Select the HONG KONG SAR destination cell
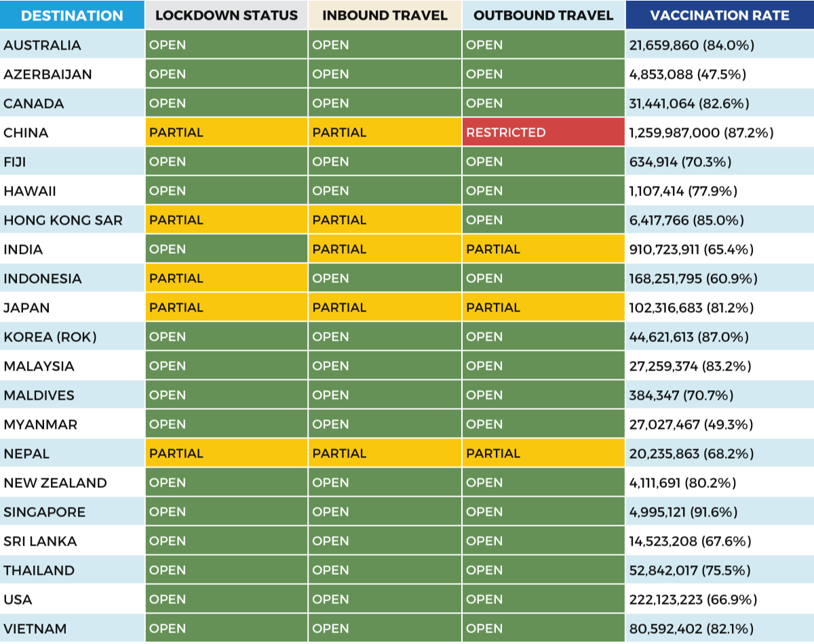The width and height of the screenshot is (814, 644). (x=72, y=220)
